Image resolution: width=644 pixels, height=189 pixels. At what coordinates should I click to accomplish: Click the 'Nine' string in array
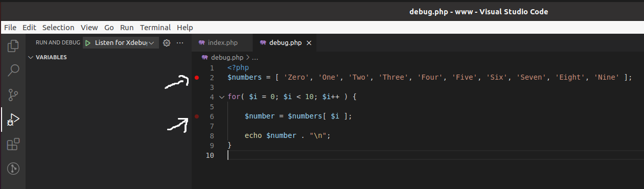tap(607, 78)
